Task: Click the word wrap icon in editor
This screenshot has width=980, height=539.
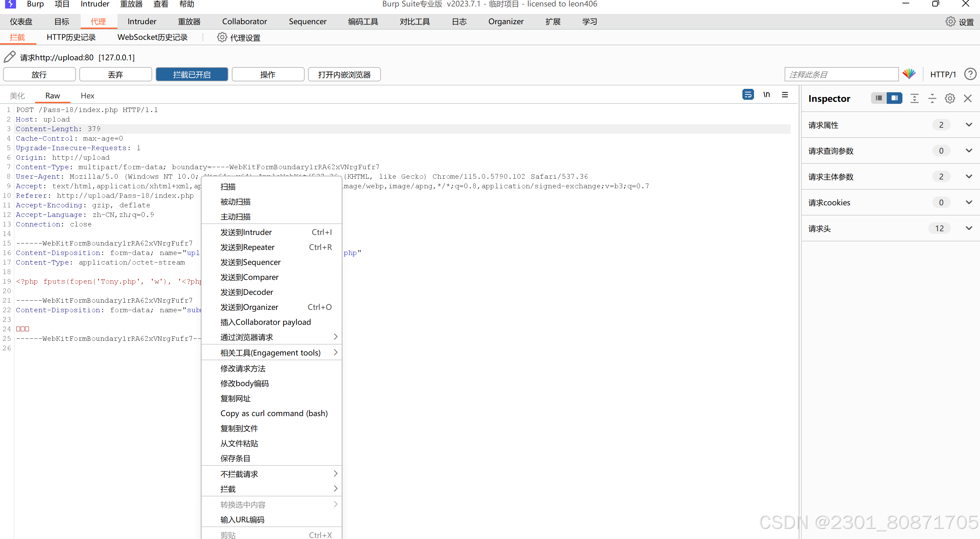Action: click(x=748, y=94)
